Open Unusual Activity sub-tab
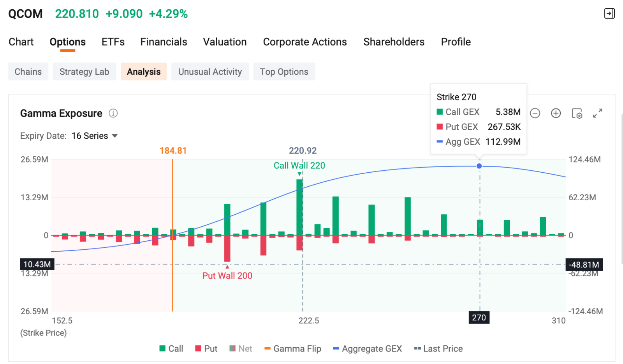This screenshot has height=364, width=623. click(210, 72)
